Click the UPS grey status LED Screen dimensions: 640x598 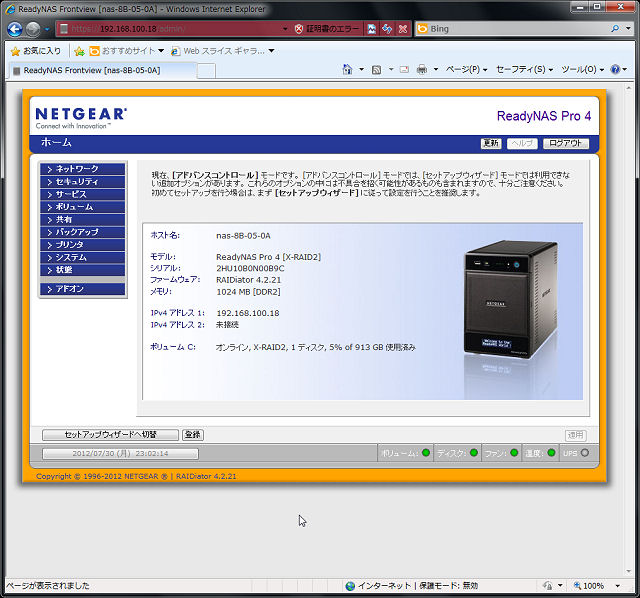click(x=585, y=453)
